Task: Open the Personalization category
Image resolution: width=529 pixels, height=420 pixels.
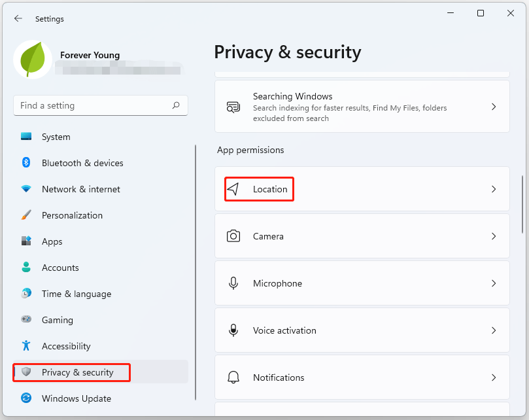Action: (101, 215)
